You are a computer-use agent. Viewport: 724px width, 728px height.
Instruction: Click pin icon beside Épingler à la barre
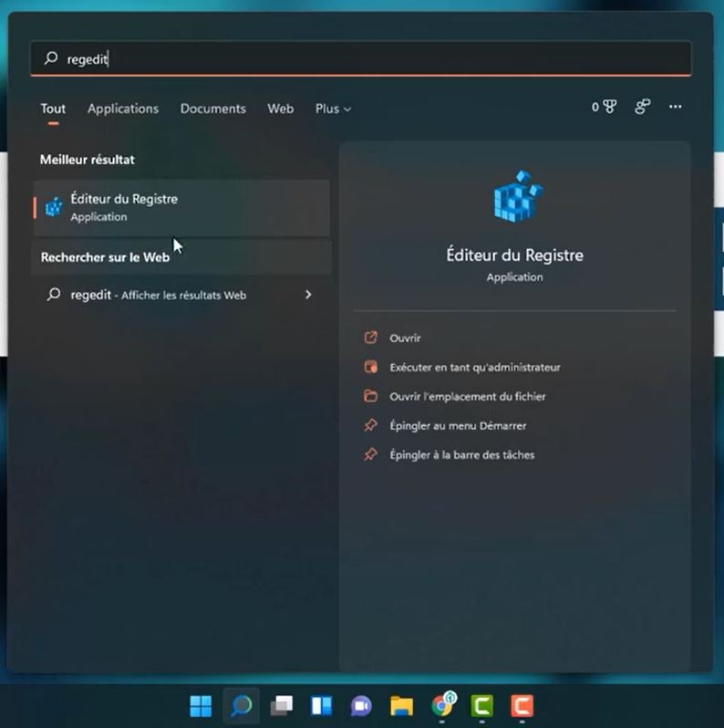370,454
